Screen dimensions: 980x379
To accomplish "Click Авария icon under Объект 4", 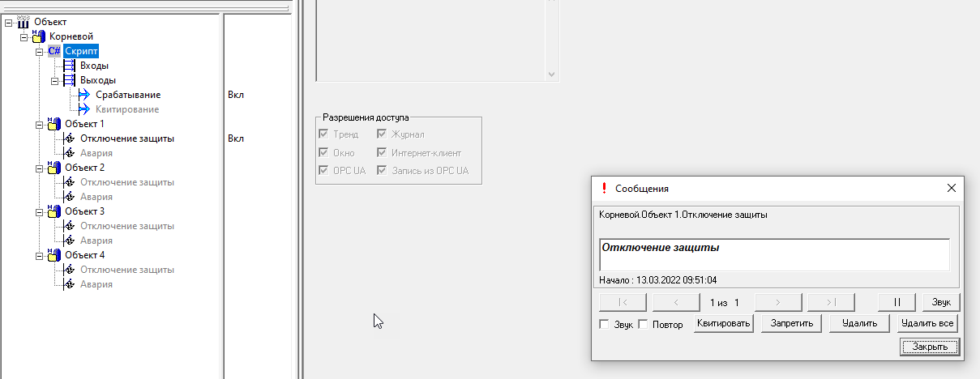I will point(70,284).
